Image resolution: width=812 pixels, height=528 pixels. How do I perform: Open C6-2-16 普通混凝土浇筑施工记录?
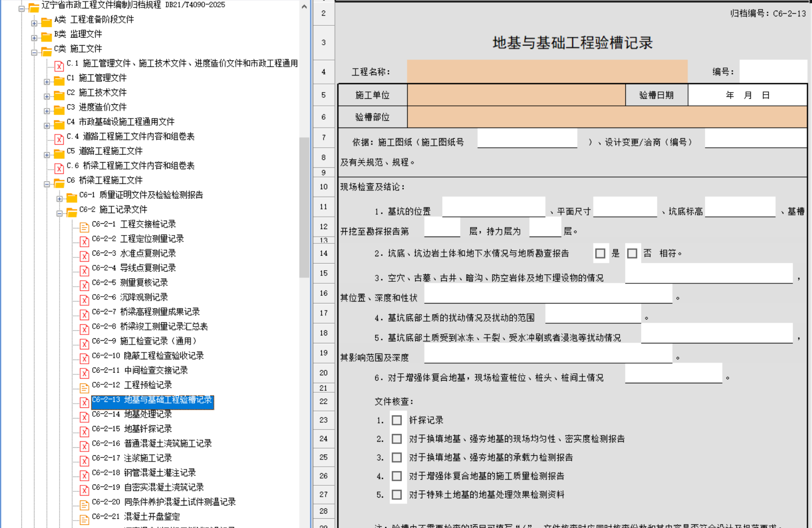tap(168, 443)
